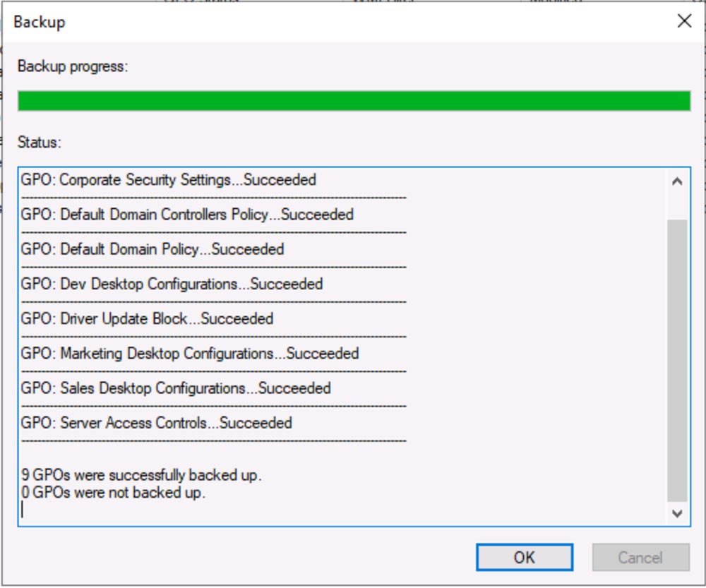Select the Default Domain Policy status line
The height and width of the screenshot is (588, 706).
click(x=151, y=249)
